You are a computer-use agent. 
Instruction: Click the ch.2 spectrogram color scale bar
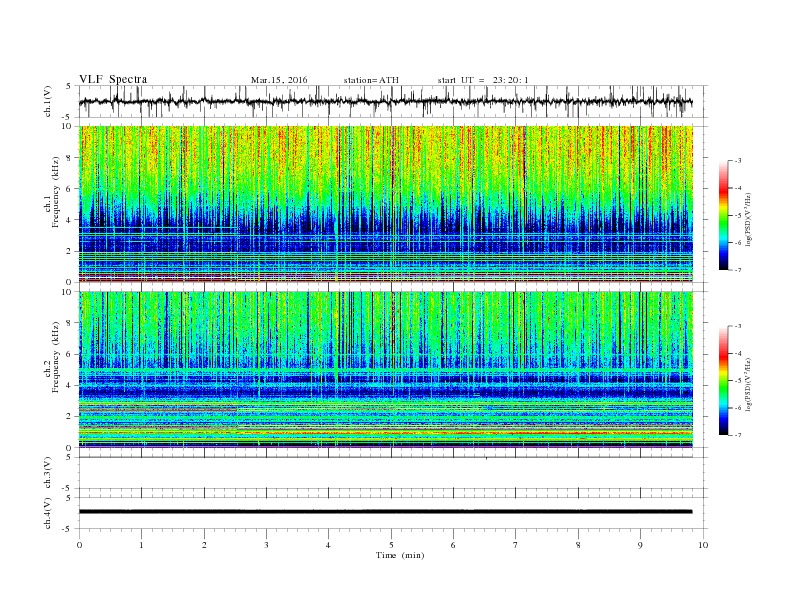(x=723, y=380)
